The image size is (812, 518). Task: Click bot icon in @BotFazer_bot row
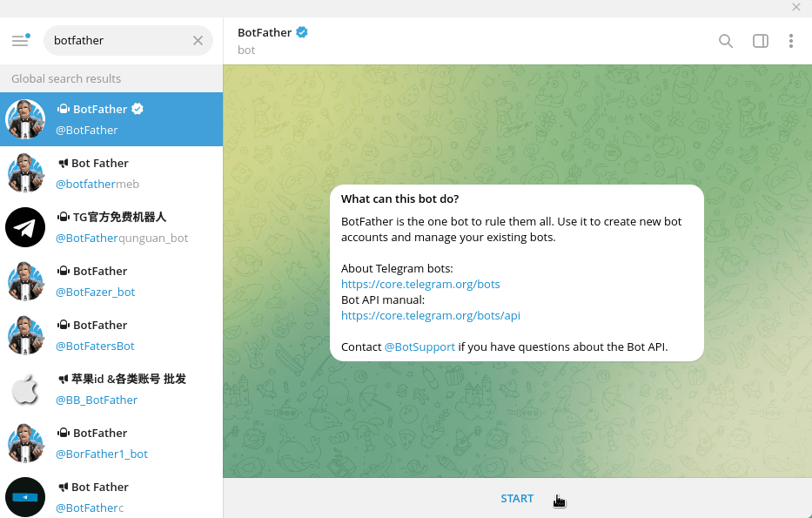coord(64,271)
